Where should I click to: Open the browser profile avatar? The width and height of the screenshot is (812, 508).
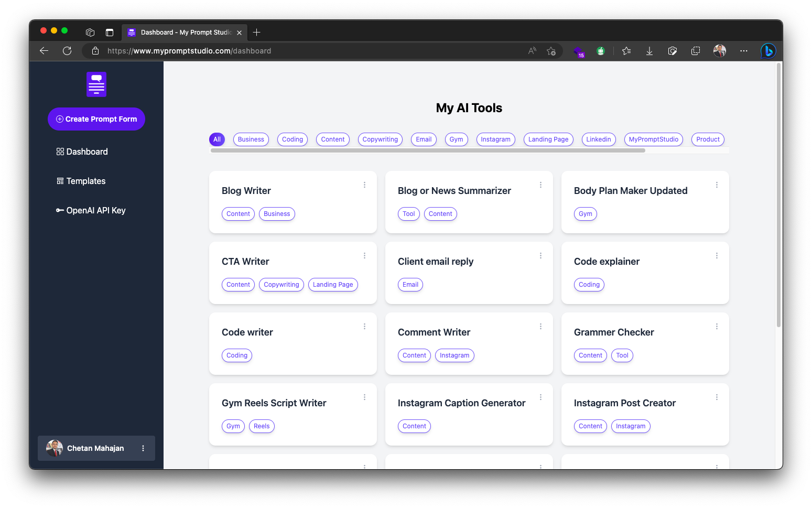coord(720,51)
